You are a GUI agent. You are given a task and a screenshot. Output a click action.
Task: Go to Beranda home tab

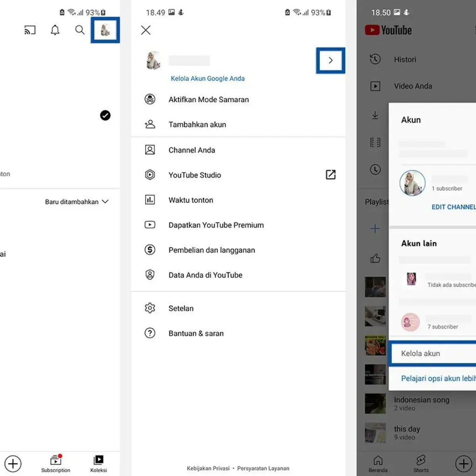click(x=378, y=464)
